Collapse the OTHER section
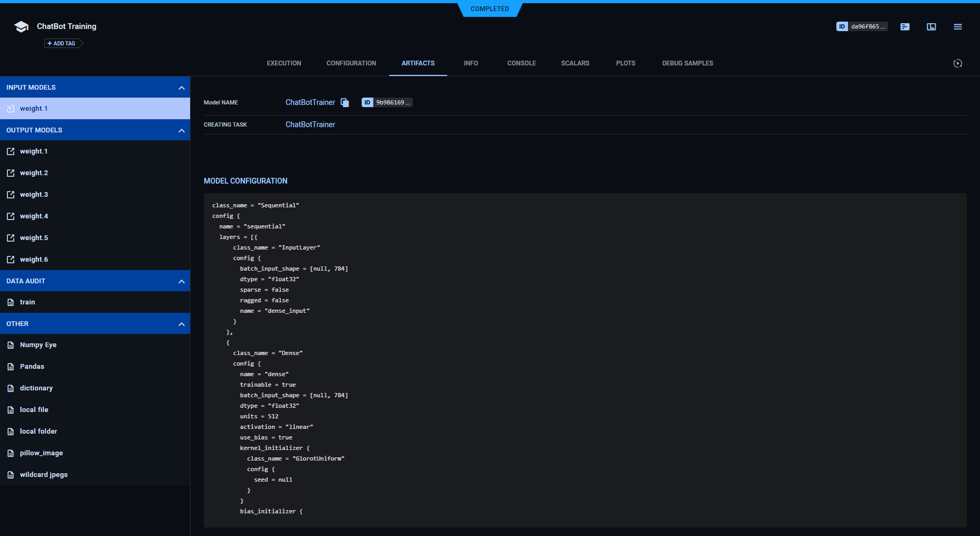Viewport: 980px width, 536px height. coord(182,323)
